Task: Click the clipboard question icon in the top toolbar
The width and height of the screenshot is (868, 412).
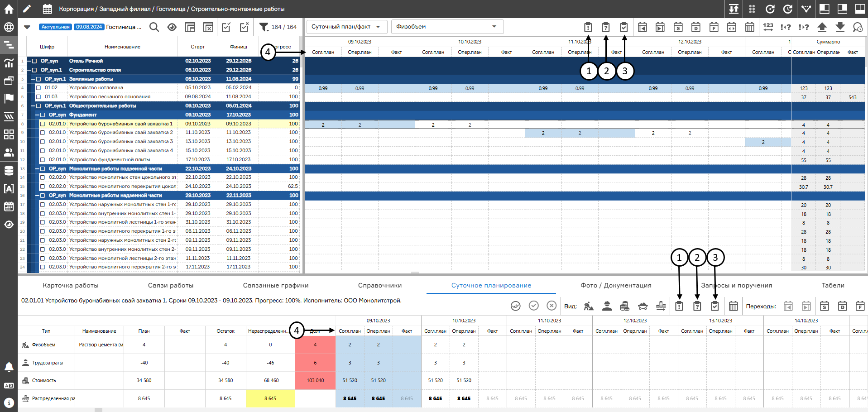Action: [606, 27]
